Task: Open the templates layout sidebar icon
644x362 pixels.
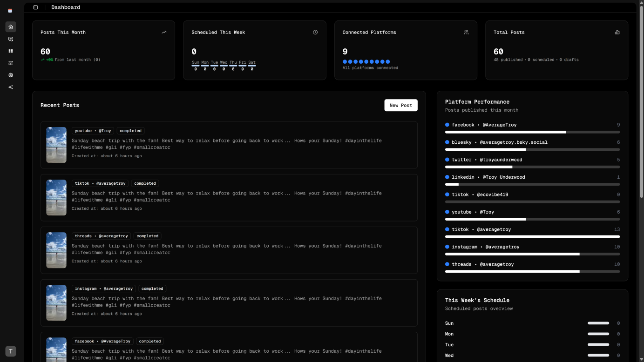Action: pos(11,63)
